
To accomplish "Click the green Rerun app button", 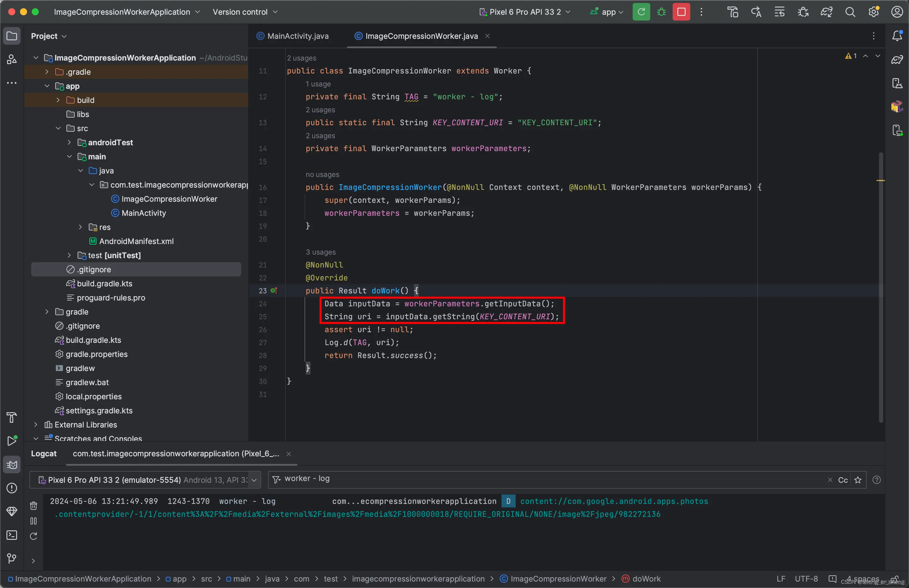I will pyautogui.click(x=641, y=12).
